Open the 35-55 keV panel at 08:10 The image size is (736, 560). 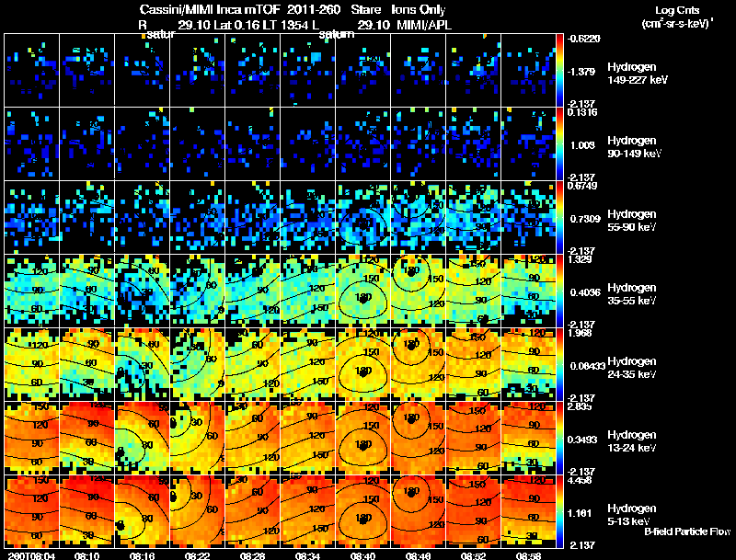pos(86,291)
